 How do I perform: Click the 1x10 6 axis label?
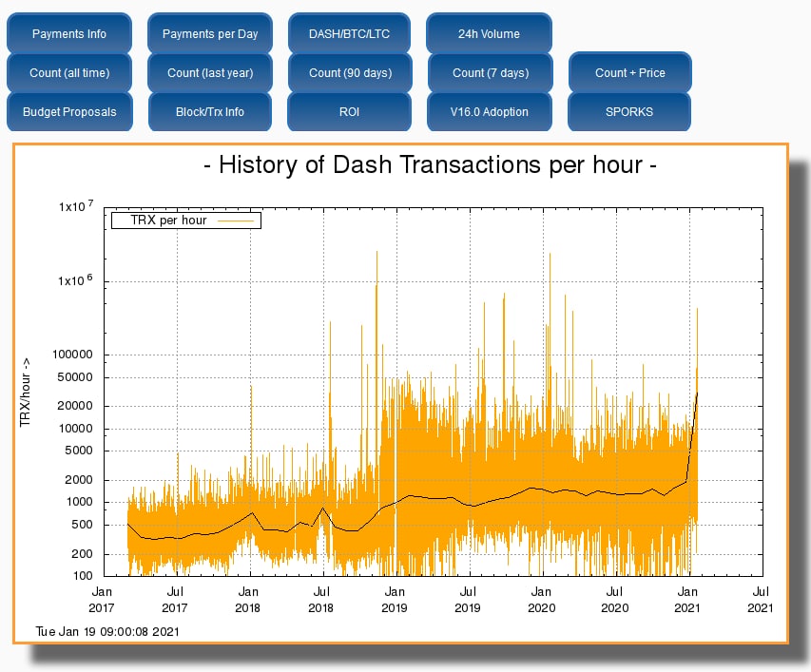pyautogui.click(x=75, y=280)
